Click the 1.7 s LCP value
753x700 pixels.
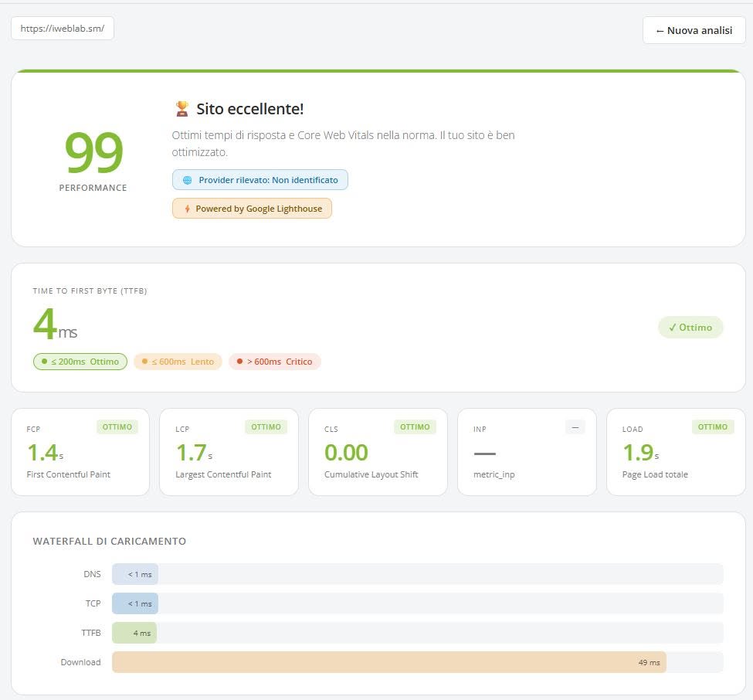(x=194, y=453)
